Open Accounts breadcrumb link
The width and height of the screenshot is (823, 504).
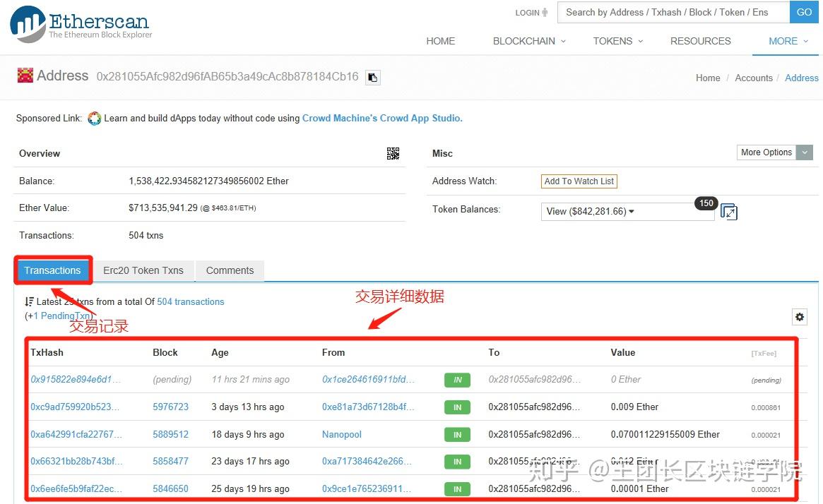point(754,78)
